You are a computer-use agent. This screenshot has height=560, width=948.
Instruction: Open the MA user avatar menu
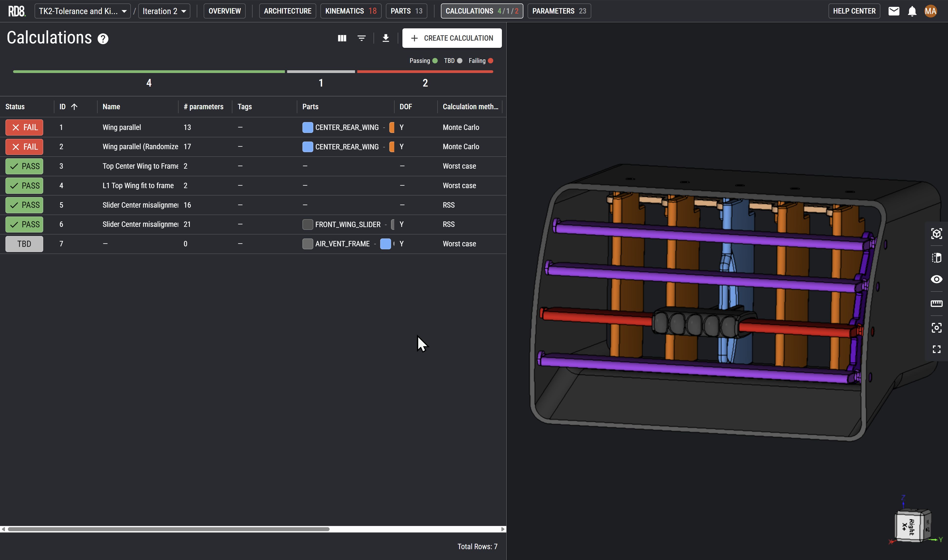click(x=931, y=11)
